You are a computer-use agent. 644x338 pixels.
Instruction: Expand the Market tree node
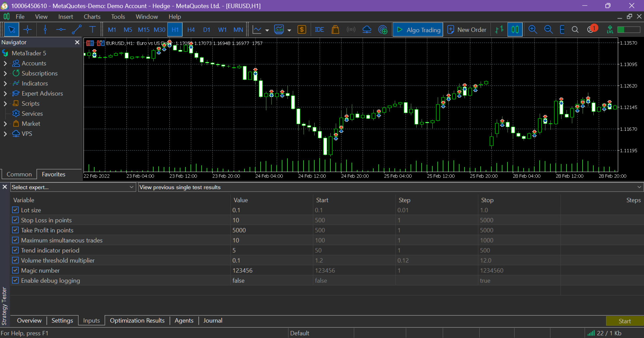pyautogui.click(x=5, y=124)
